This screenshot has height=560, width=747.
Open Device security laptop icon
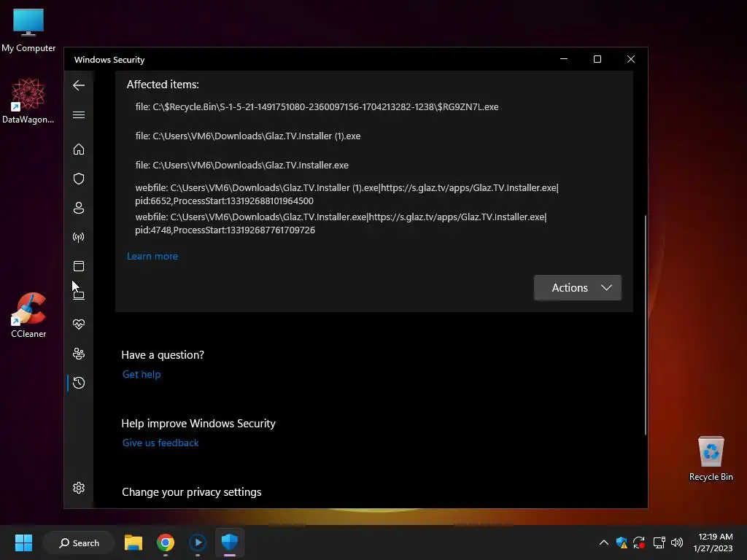(x=79, y=295)
